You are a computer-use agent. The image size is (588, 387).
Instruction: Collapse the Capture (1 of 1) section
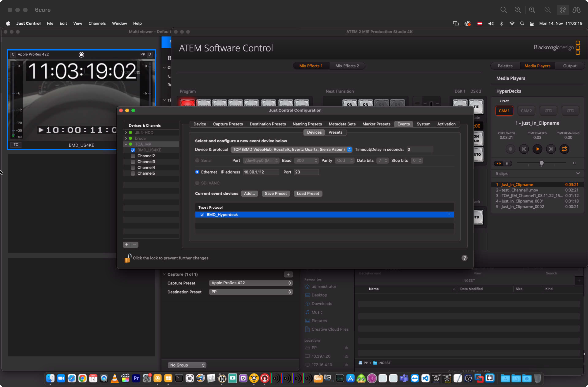coord(164,274)
